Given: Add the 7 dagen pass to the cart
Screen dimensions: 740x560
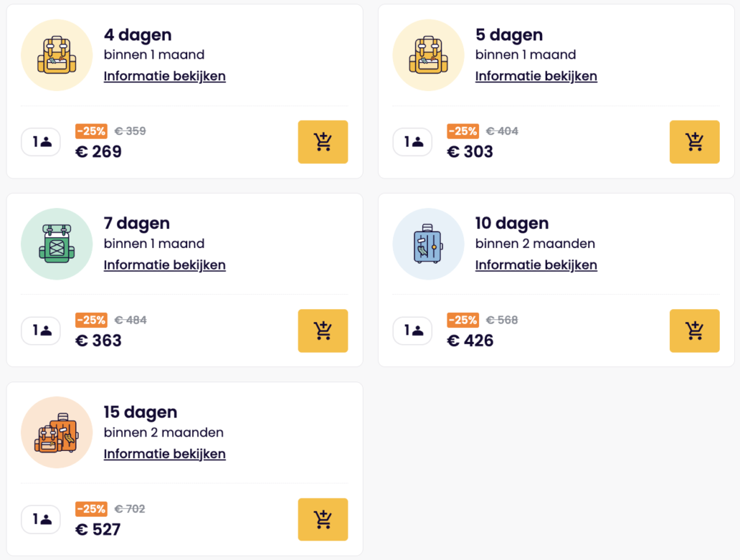Looking at the screenshot, I should 322,330.
